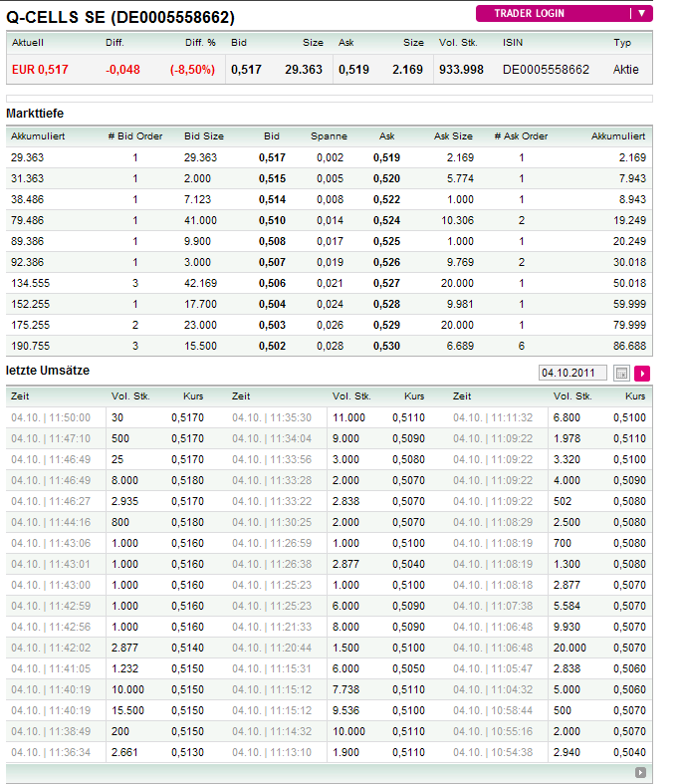Click the Markttiefe section heading
The width and height of the screenshot is (683, 784).
pyautogui.click(x=35, y=114)
